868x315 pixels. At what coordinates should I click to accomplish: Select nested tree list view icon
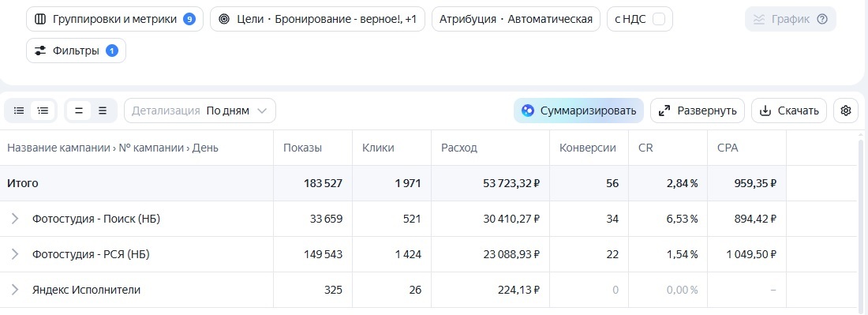(x=43, y=111)
